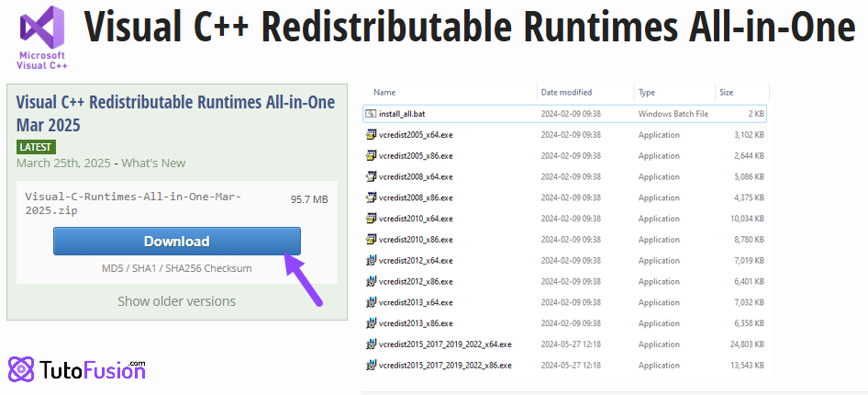Screen dimensions: 868x395
Task: Click the vcredist2005_x86.exe installer icon
Action: click(x=371, y=155)
